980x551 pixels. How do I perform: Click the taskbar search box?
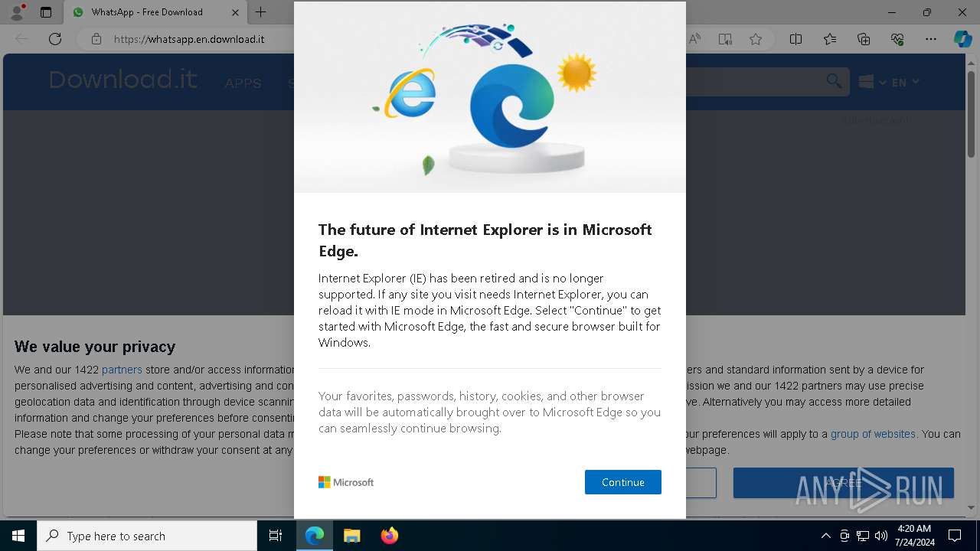(147, 536)
